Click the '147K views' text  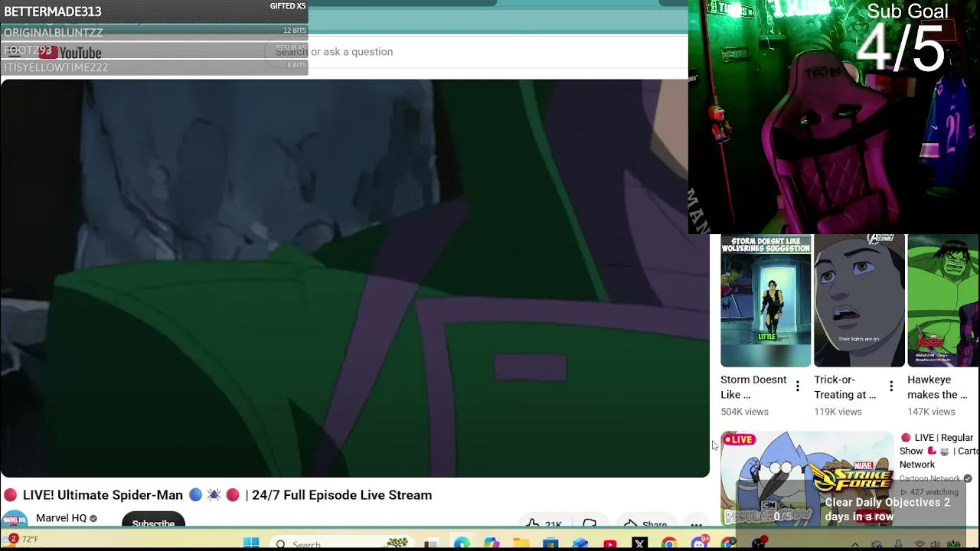[931, 412]
